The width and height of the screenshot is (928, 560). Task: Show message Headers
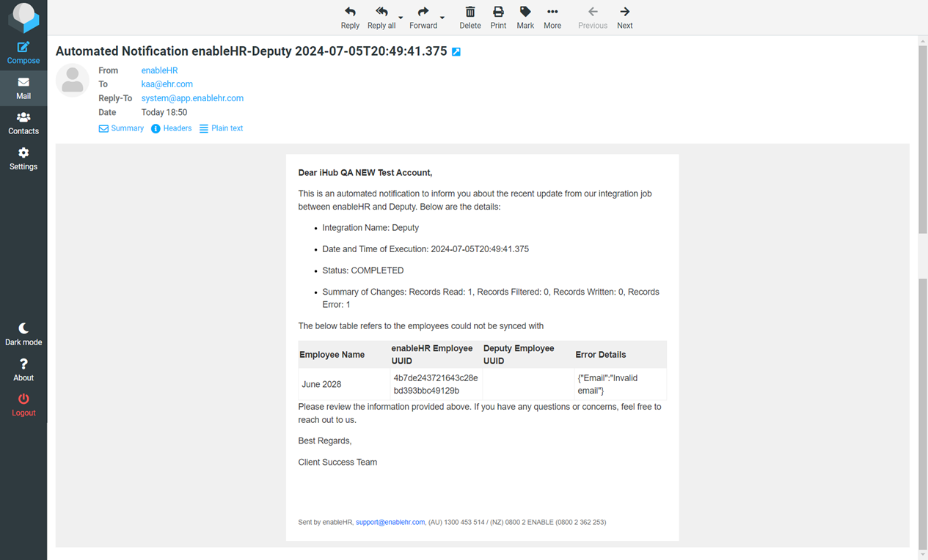172,128
